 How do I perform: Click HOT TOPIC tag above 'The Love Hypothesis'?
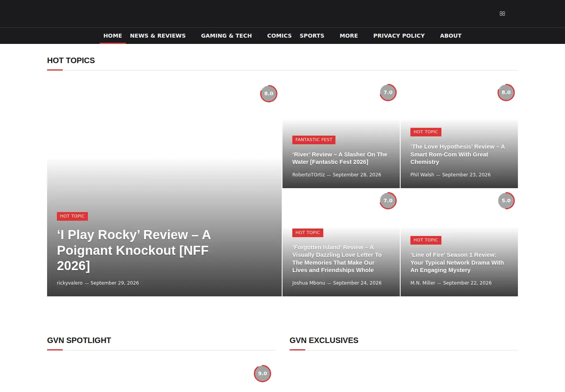426,132
